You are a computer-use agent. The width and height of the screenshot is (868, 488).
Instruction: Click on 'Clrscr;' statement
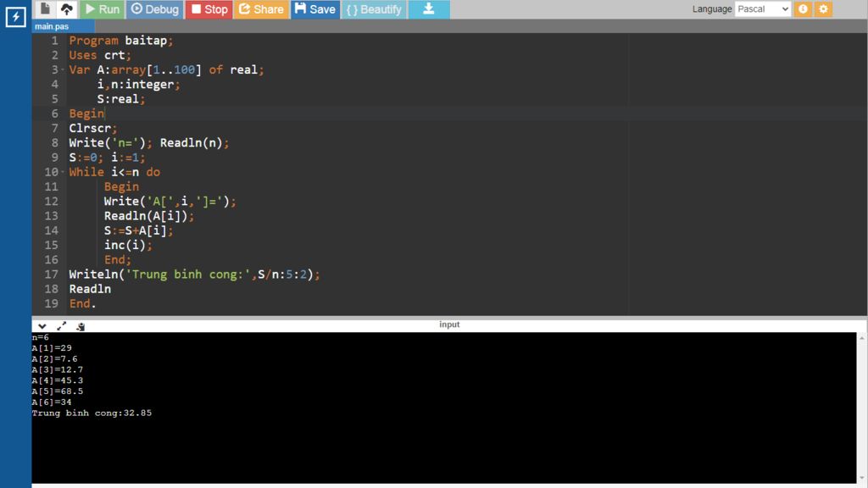(x=93, y=129)
